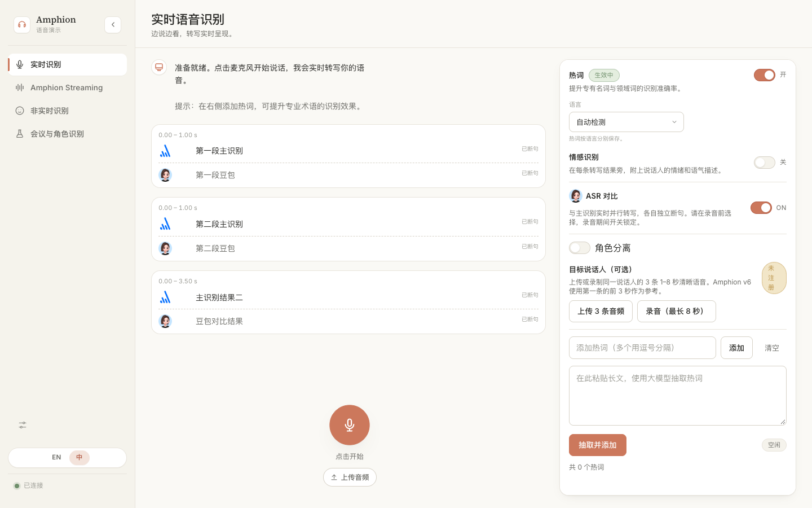
Task: Click the 豆包对比结果 transcript text
Action: click(x=219, y=321)
